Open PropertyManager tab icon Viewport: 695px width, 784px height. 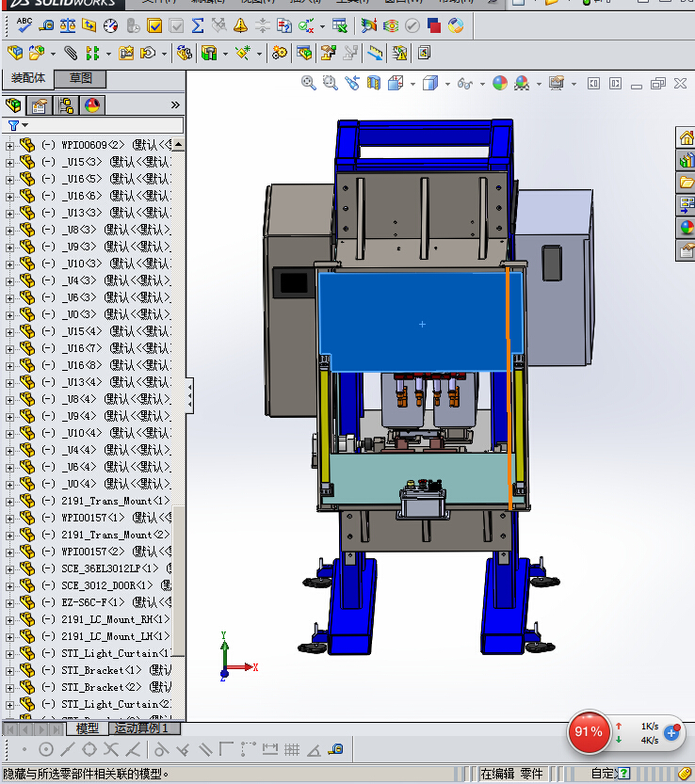pyautogui.click(x=40, y=105)
